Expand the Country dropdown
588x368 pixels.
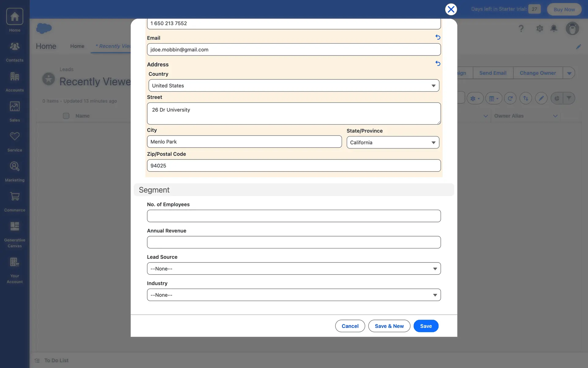(294, 86)
